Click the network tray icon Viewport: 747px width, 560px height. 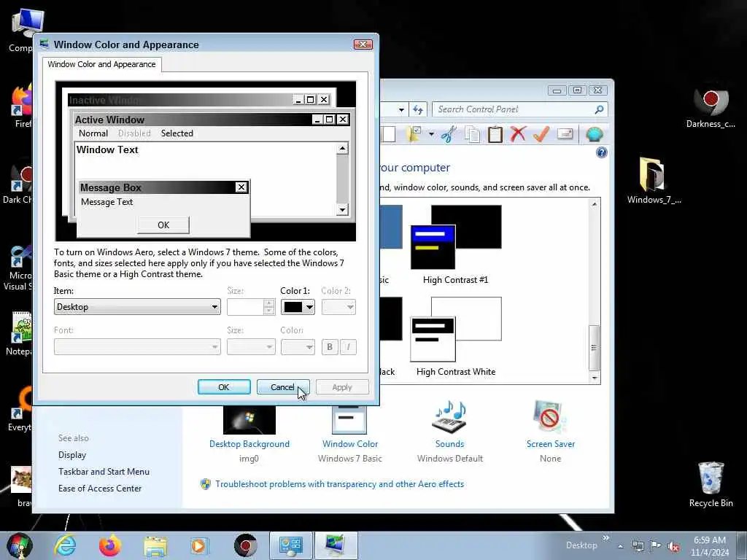point(638,546)
